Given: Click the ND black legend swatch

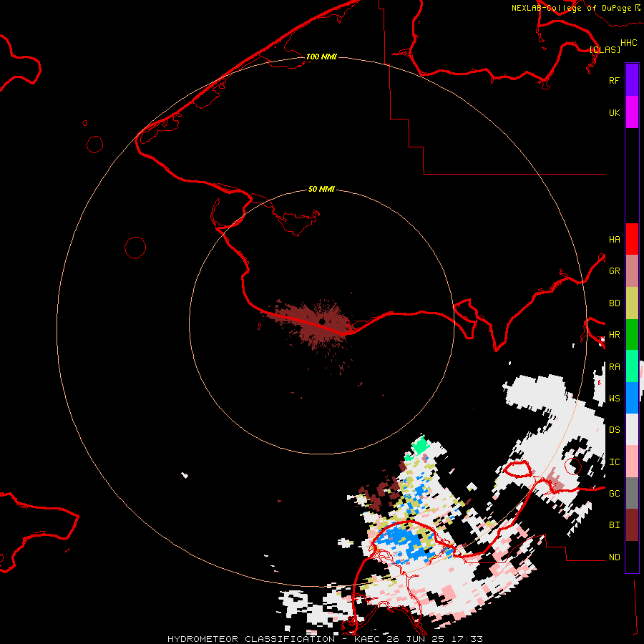Looking at the screenshot, I should pyautogui.click(x=632, y=557).
